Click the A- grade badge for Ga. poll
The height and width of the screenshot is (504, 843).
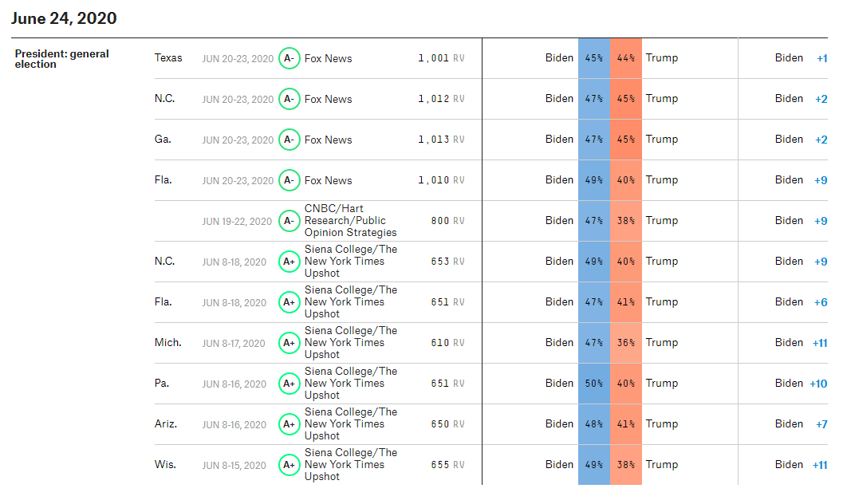pyautogui.click(x=289, y=140)
